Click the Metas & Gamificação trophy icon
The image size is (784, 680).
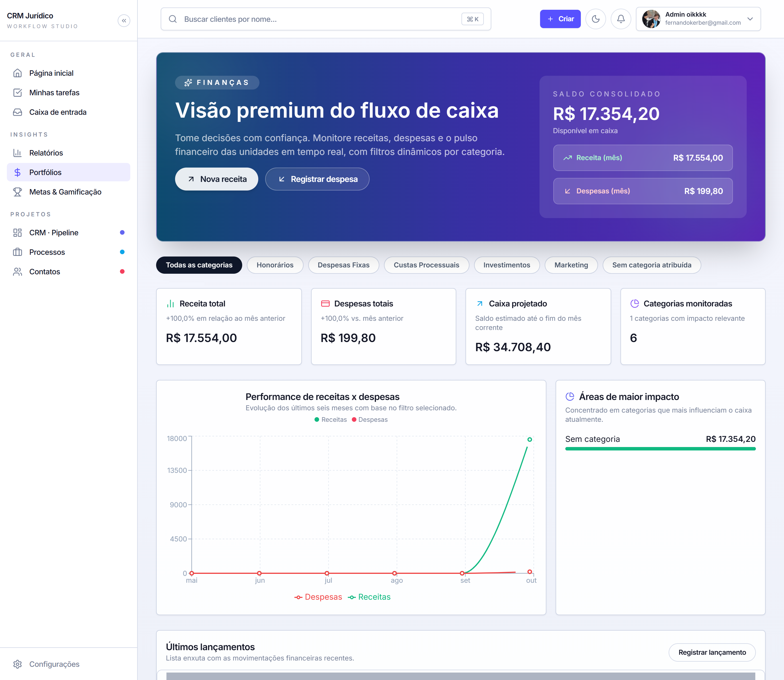click(18, 192)
